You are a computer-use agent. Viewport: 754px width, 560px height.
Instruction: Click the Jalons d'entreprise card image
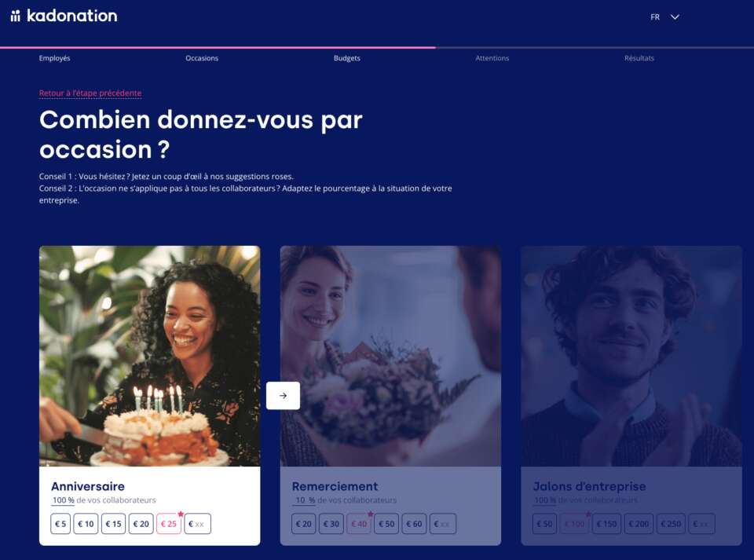pyautogui.click(x=631, y=357)
